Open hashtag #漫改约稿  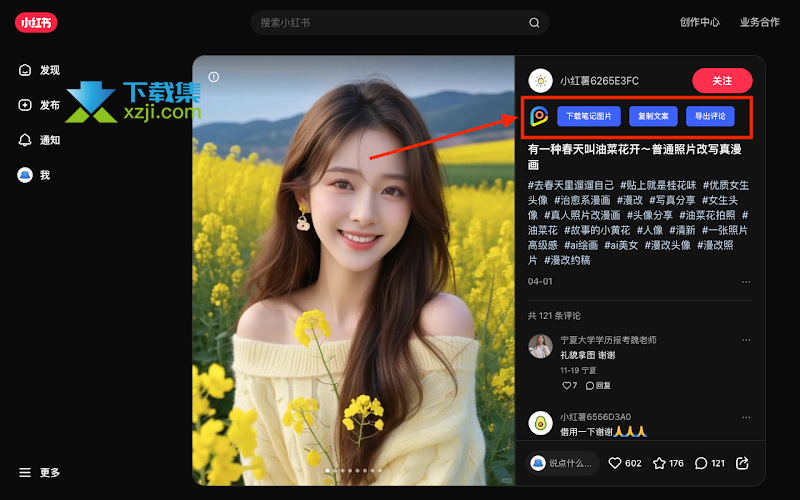pyautogui.click(x=567, y=260)
